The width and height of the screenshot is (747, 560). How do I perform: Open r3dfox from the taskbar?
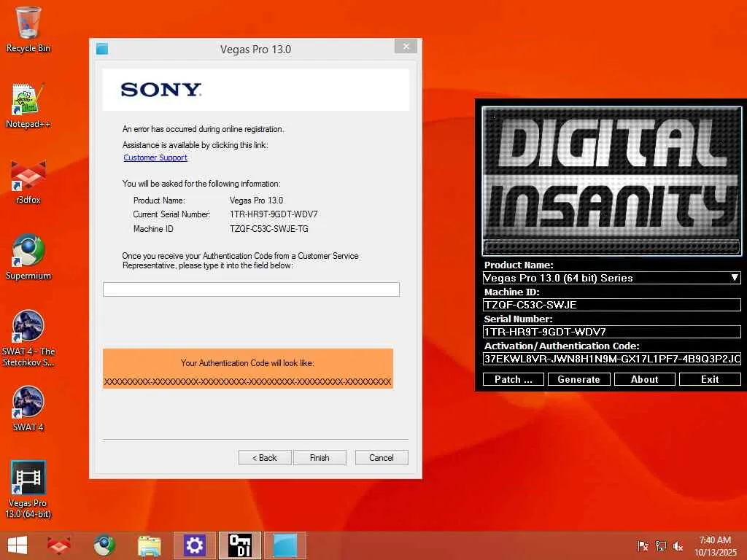pyautogui.click(x=58, y=545)
